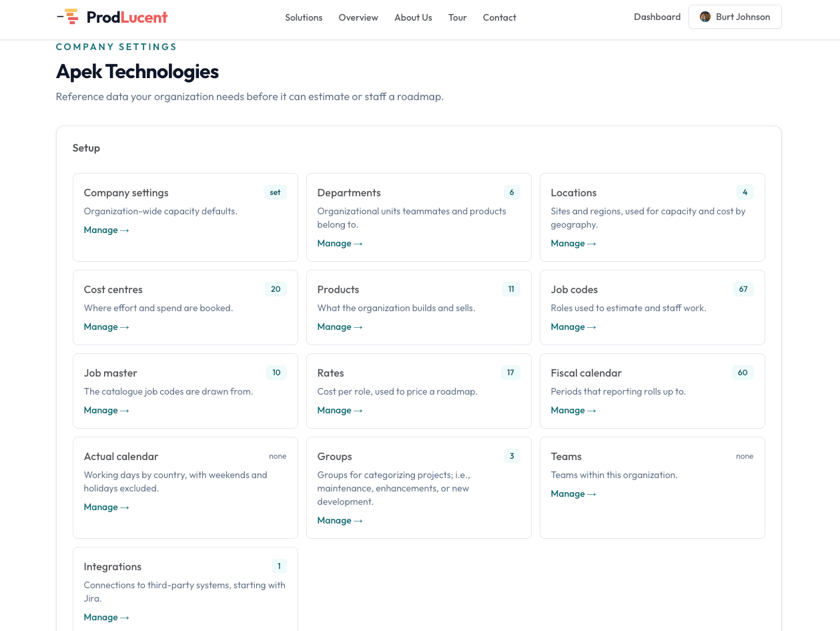Image resolution: width=840 pixels, height=631 pixels.
Task: Click the Integrations card title
Action: coord(113,566)
